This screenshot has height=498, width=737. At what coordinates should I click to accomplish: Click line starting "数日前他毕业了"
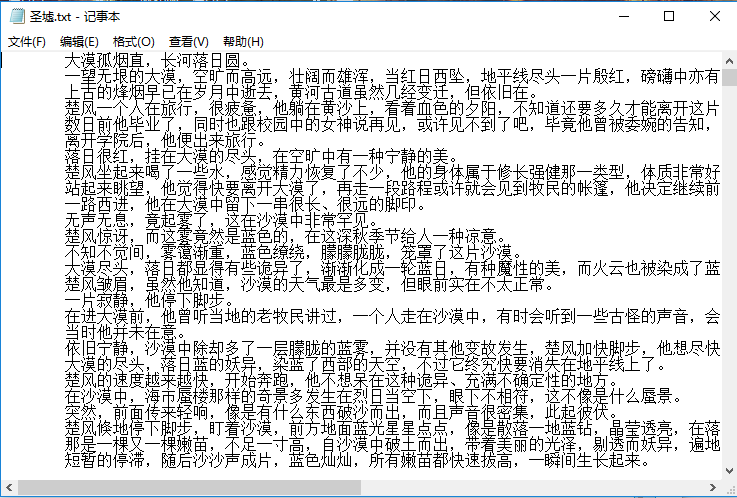coord(392,124)
